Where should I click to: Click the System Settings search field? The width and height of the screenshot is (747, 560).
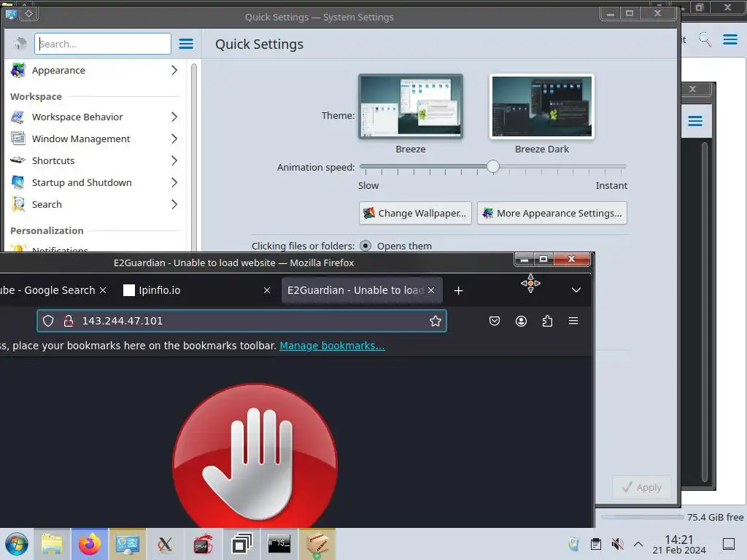(102, 44)
